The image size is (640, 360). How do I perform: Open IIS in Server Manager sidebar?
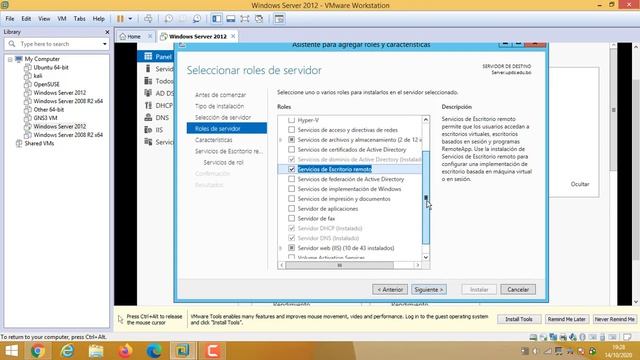154,130
